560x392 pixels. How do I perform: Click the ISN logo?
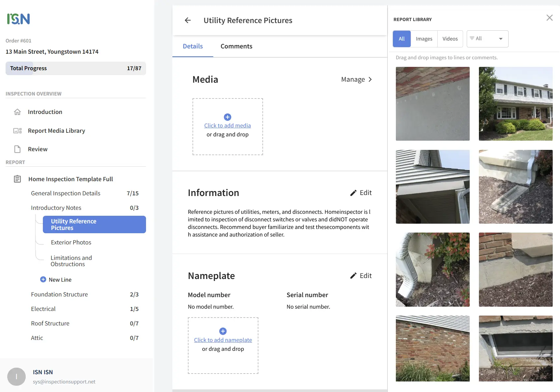[x=18, y=19]
